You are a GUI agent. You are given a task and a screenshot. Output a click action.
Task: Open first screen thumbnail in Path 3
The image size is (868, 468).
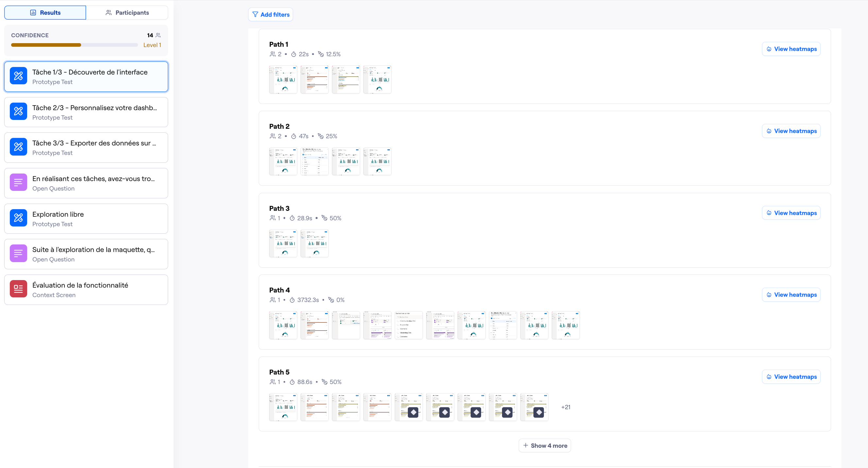pyautogui.click(x=283, y=243)
